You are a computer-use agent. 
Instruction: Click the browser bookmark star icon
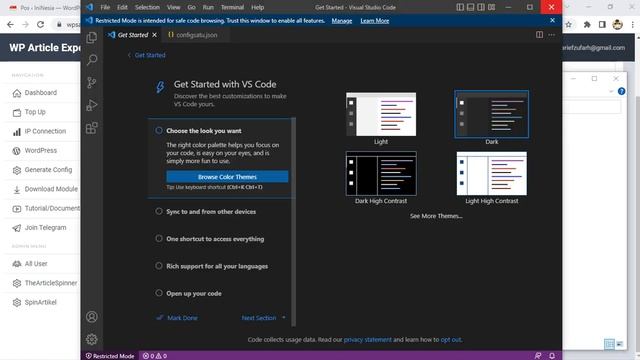(x=569, y=25)
